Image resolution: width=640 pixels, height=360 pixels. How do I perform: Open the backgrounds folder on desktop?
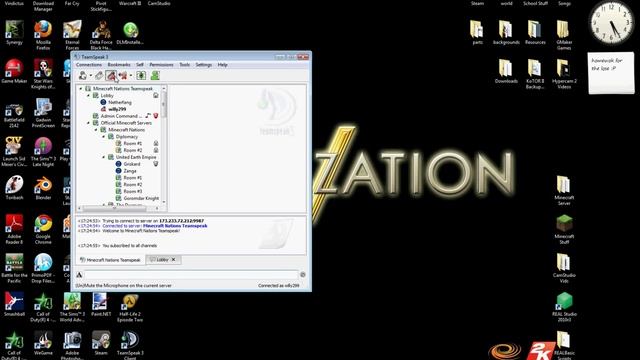click(506, 32)
